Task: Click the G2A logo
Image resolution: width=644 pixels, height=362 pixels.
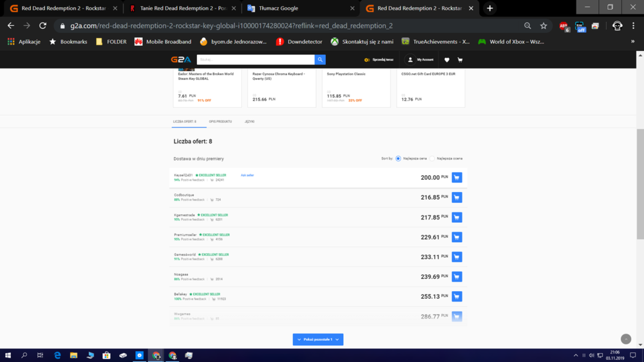Action: (x=180, y=59)
